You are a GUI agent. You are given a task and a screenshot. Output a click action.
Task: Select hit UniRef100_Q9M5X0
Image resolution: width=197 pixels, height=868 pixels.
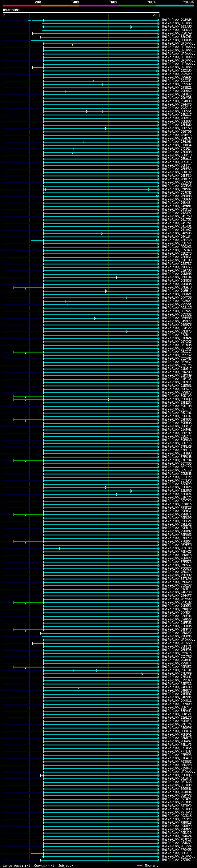coord(177,91)
